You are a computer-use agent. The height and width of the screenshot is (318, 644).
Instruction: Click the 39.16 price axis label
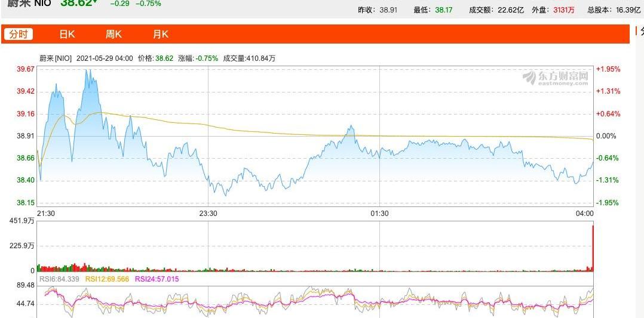coord(26,114)
